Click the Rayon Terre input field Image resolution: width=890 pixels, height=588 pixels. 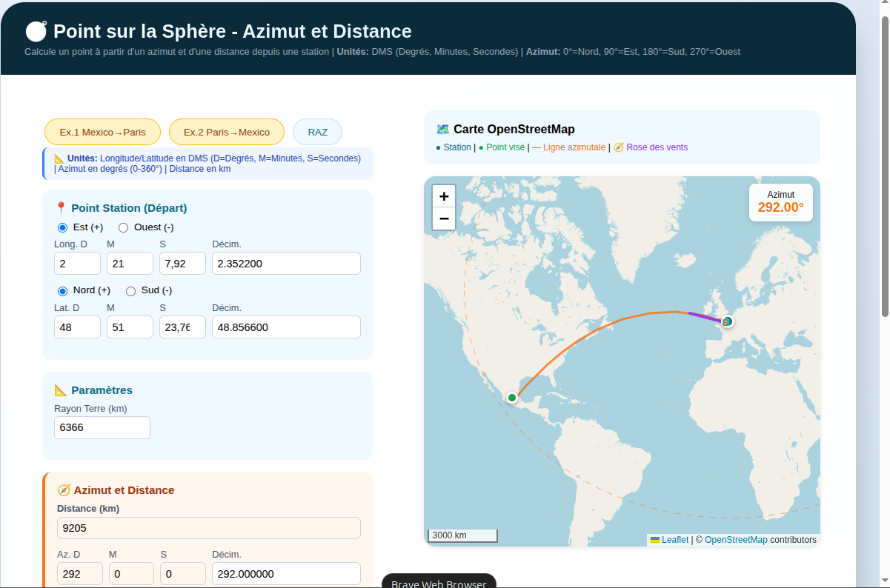pyautogui.click(x=102, y=427)
